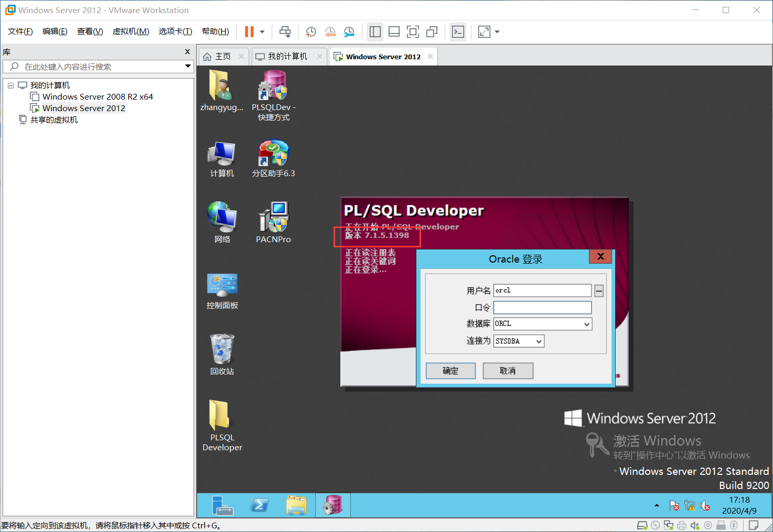This screenshot has height=532, width=773.
Task: Open the 编辑(E) menu
Action: click(x=55, y=31)
